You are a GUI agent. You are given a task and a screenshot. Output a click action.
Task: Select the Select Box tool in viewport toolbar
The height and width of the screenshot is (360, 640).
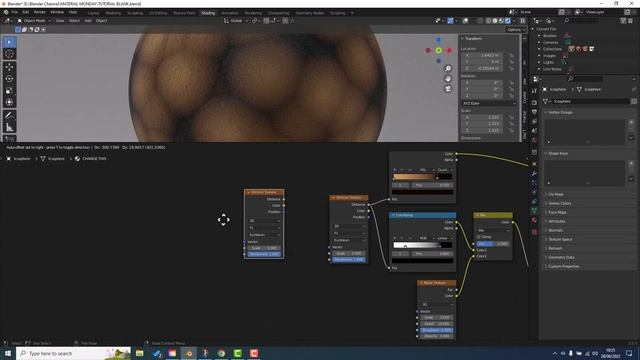[9, 42]
